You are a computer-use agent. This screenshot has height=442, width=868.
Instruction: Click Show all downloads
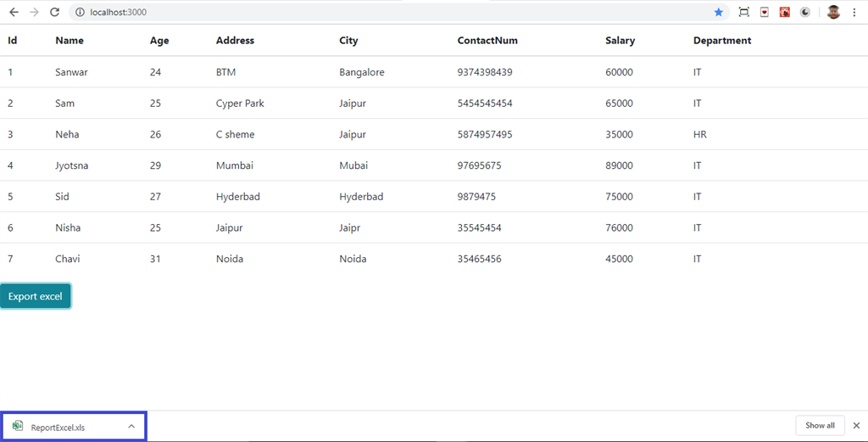pos(820,425)
